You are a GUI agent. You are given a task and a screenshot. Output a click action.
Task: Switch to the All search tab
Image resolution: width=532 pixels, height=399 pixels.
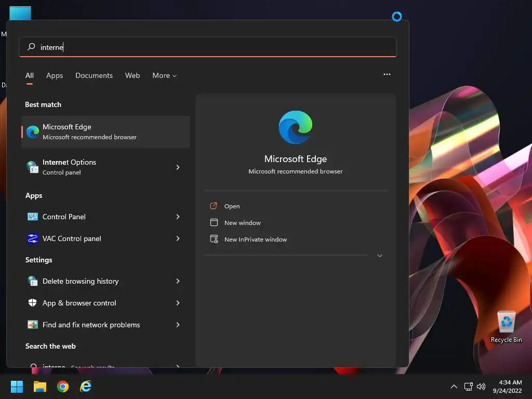click(30, 75)
